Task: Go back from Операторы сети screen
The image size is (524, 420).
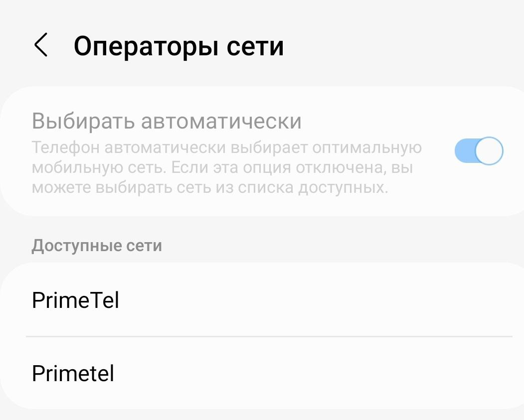Action: (41, 46)
